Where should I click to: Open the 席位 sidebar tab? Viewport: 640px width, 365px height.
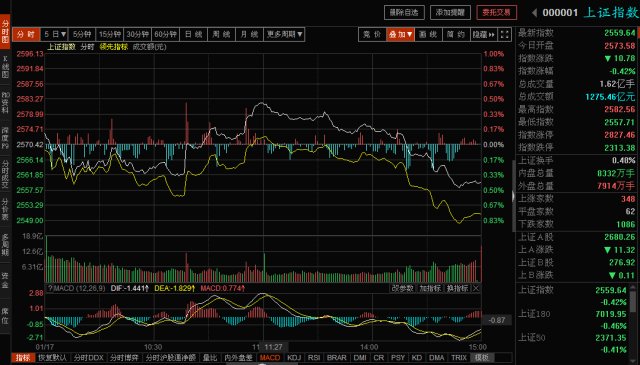tap(5, 316)
